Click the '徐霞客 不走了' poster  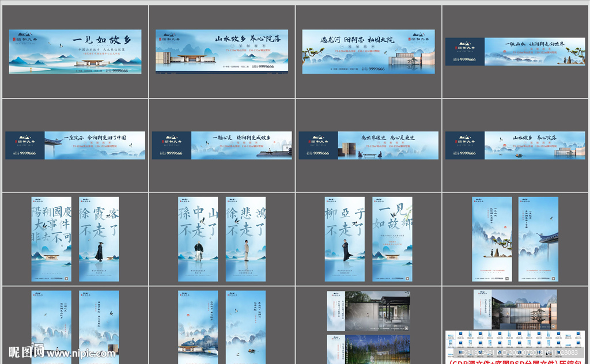(x=99, y=239)
